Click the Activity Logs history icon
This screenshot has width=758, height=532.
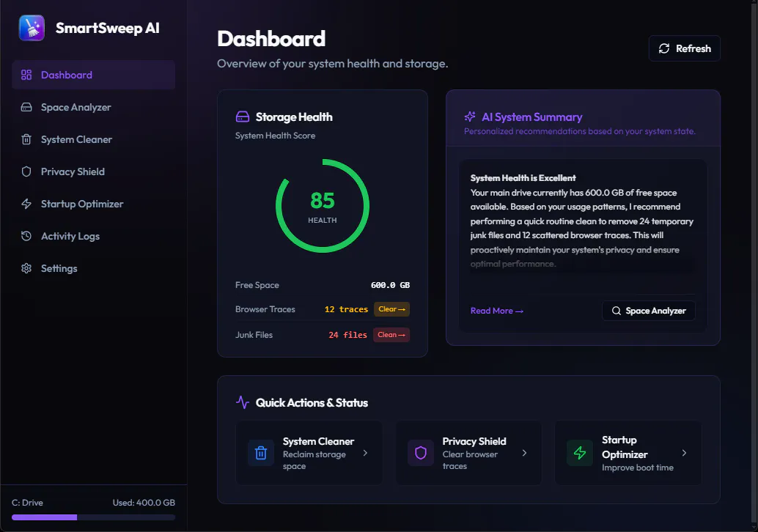point(26,236)
